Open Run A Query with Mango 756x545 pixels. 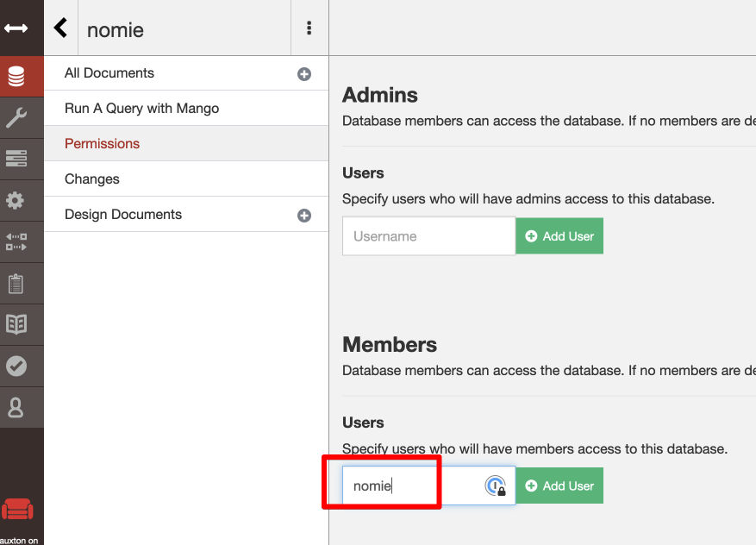click(141, 108)
